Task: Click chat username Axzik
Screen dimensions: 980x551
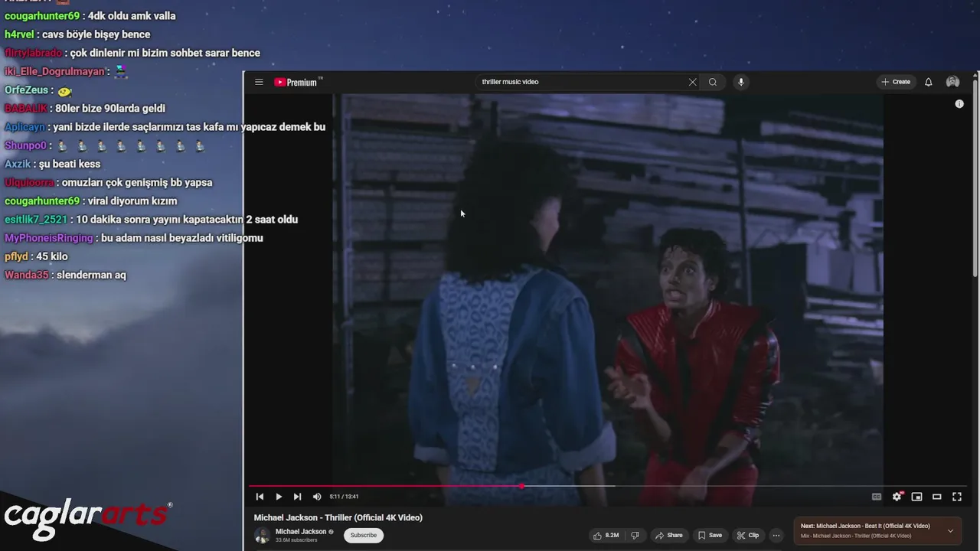Action: click(18, 164)
